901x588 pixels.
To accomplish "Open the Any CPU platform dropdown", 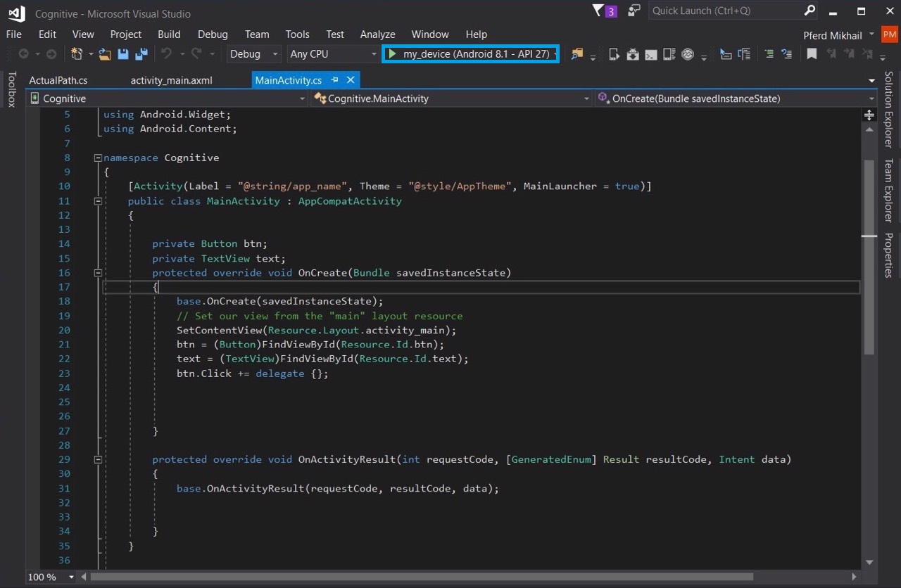I will tap(334, 54).
